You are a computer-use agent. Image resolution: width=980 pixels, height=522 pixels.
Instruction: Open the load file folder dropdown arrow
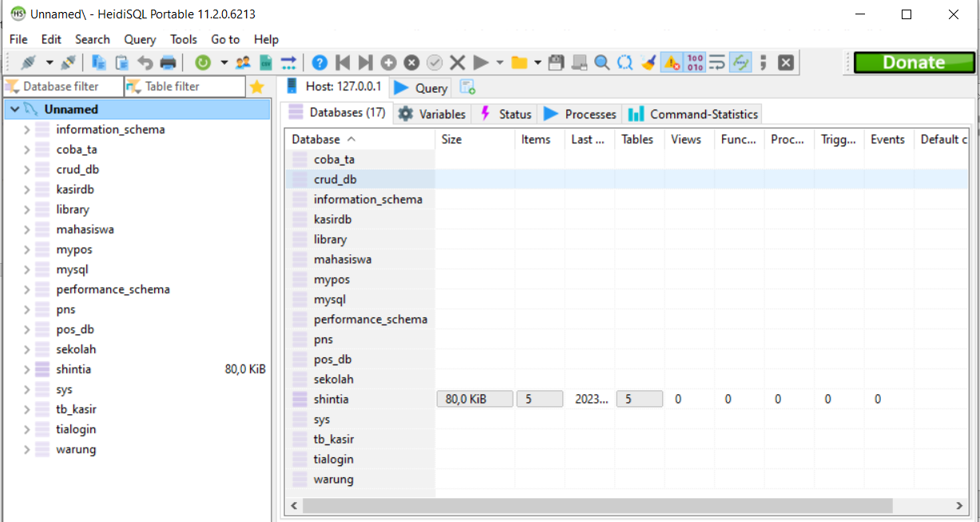coord(538,62)
